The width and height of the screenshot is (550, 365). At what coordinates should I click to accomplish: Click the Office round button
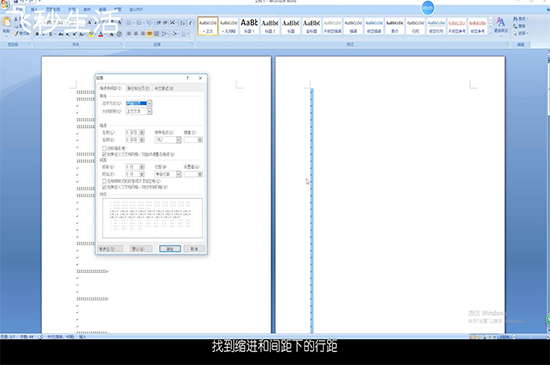pyautogui.click(x=4, y=4)
